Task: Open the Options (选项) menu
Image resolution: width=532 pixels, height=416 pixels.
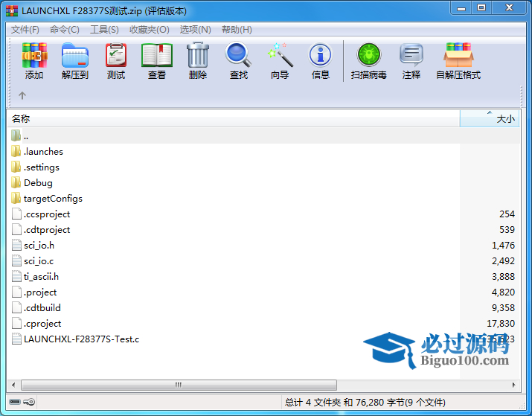Action: tap(196, 30)
